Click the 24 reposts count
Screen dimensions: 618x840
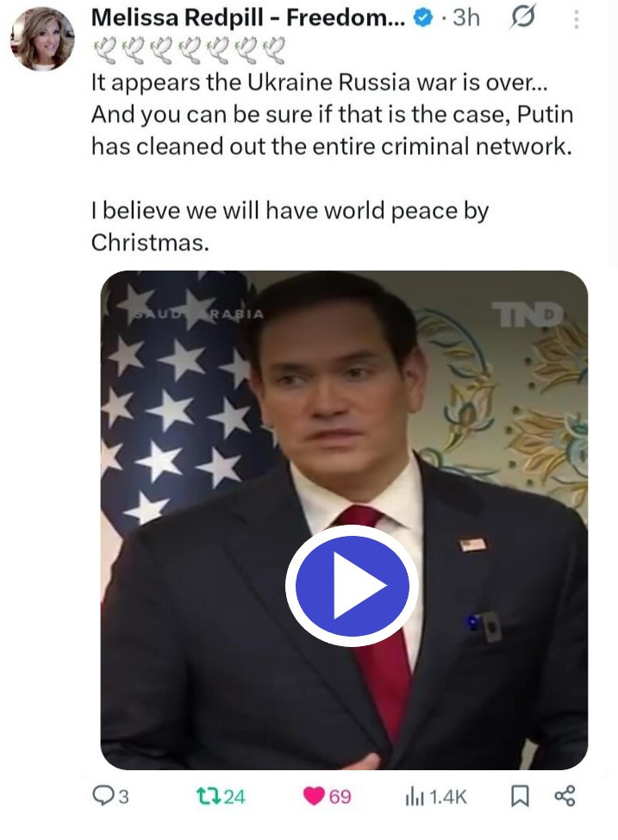[x=234, y=797]
